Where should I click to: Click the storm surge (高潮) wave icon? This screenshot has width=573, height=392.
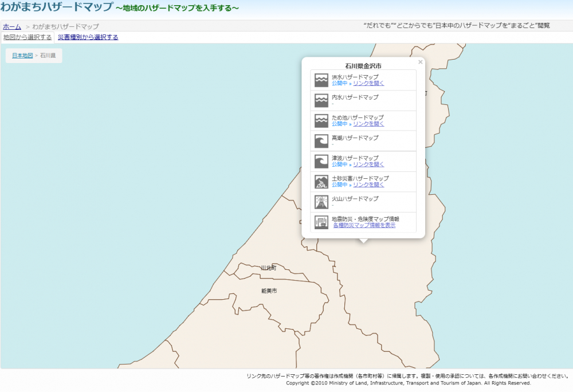[321, 141]
